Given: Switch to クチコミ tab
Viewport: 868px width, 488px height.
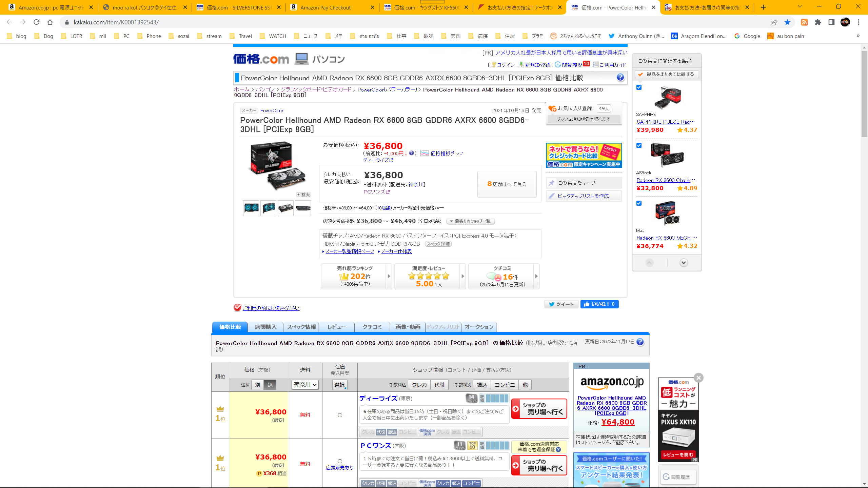Looking at the screenshot, I should 372,327.
